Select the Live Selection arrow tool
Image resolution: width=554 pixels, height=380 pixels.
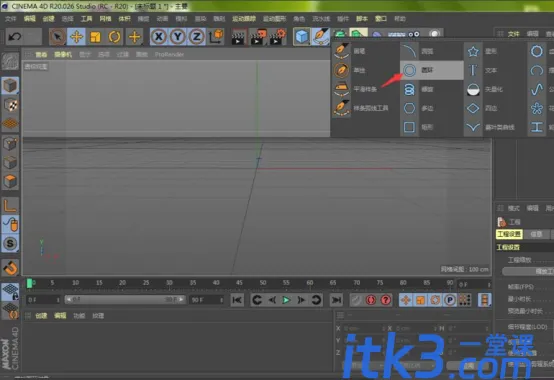tap(57, 36)
